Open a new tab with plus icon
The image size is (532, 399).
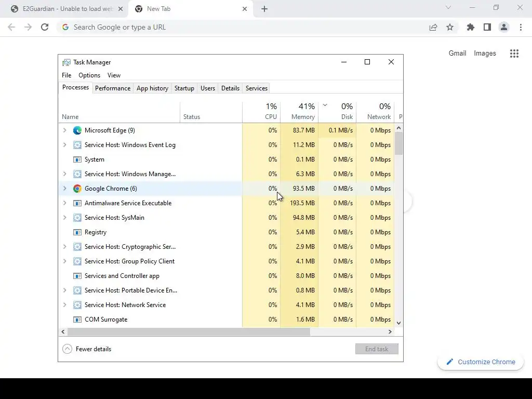(264, 9)
